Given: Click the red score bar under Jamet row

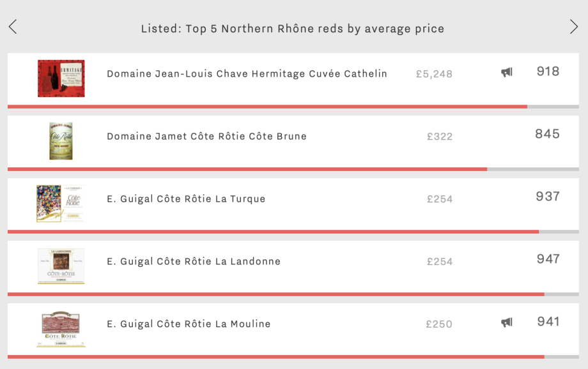Looking at the screenshot, I should pyautogui.click(x=247, y=169).
